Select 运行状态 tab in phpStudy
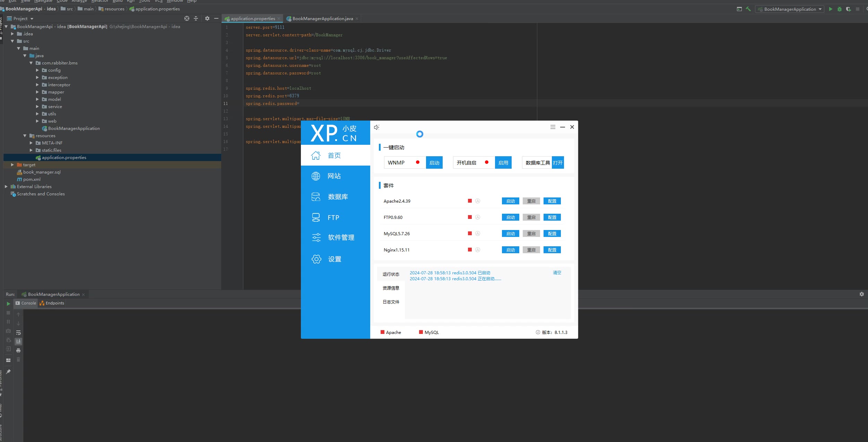 [391, 274]
